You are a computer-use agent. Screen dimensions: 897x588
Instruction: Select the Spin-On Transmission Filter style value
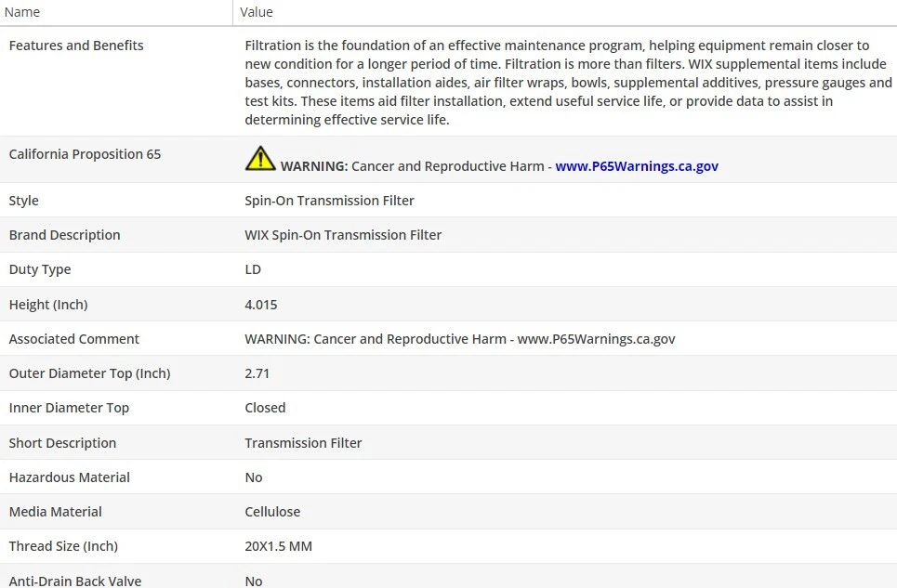[x=329, y=201]
